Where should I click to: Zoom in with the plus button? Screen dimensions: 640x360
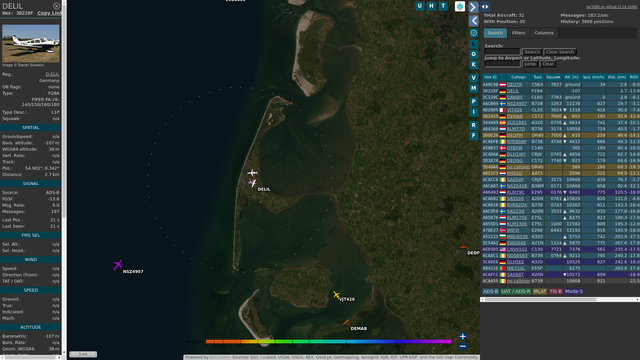point(462,336)
